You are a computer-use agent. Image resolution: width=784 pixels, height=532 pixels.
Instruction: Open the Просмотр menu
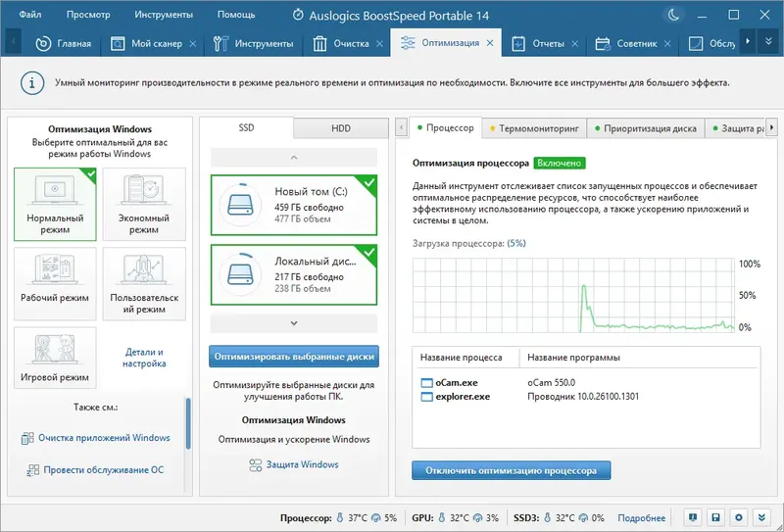(88, 15)
